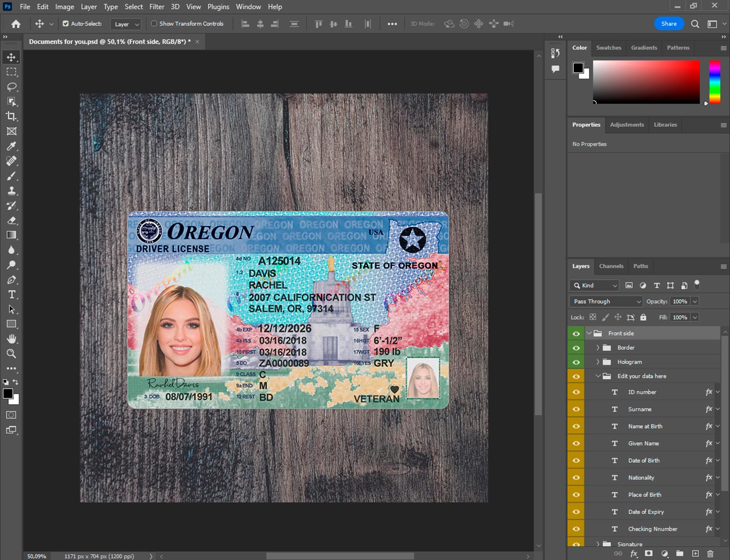Enable Show Transform Controls
This screenshot has height=560, width=730.
coord(154,23)
